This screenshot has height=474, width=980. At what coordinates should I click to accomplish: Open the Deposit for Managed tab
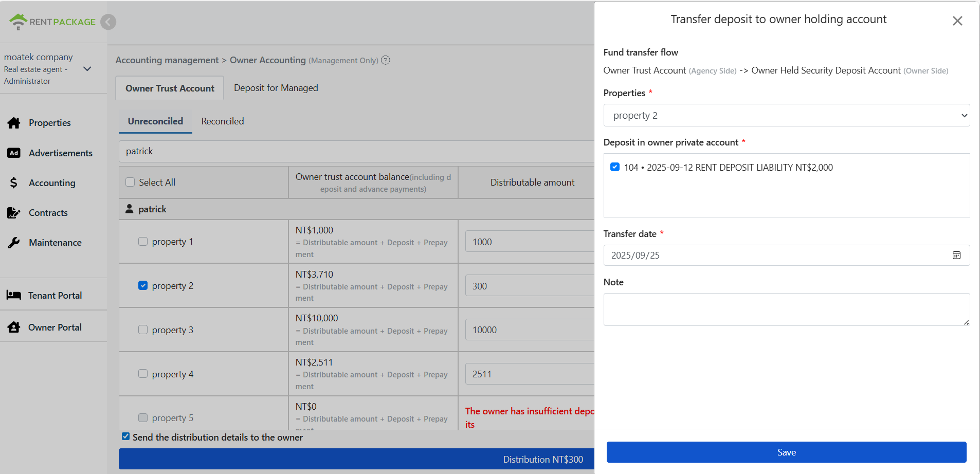pyautogui.click(x=276, y=88)
